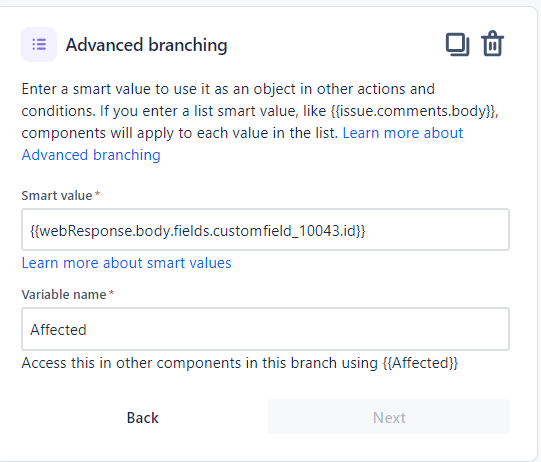Click the Advanced branching list icon

pos(39,45)
